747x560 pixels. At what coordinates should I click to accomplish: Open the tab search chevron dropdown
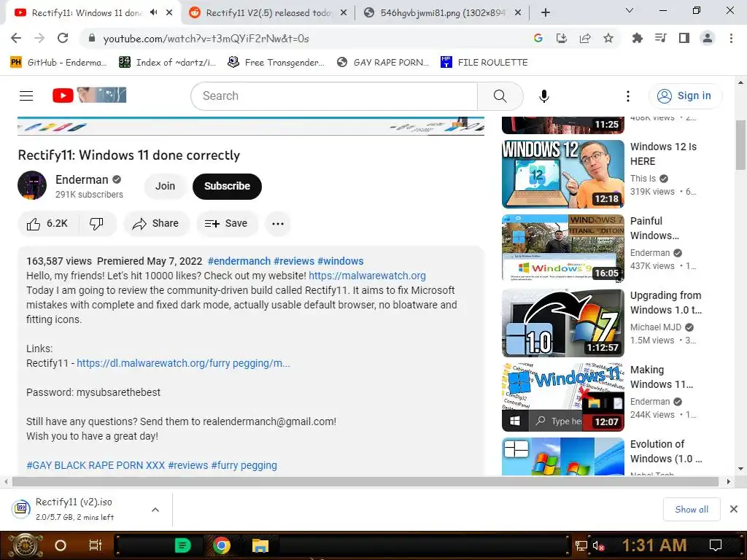[630, 10]
